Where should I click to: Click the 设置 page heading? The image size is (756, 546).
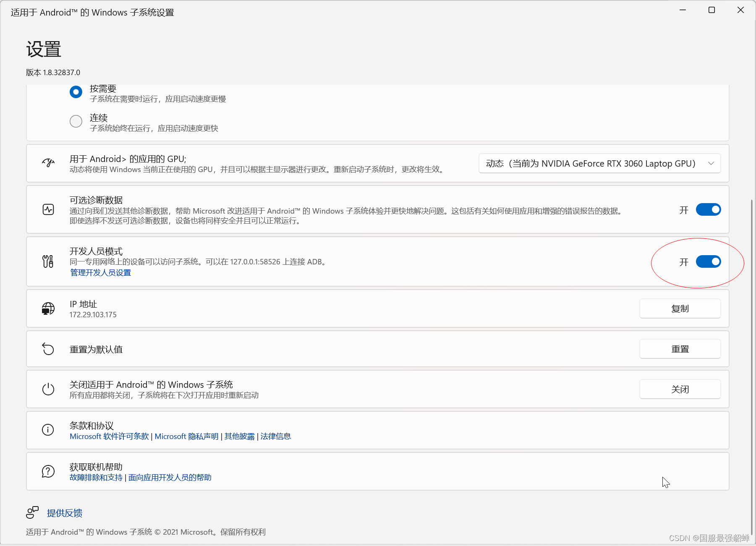[44, 49]
